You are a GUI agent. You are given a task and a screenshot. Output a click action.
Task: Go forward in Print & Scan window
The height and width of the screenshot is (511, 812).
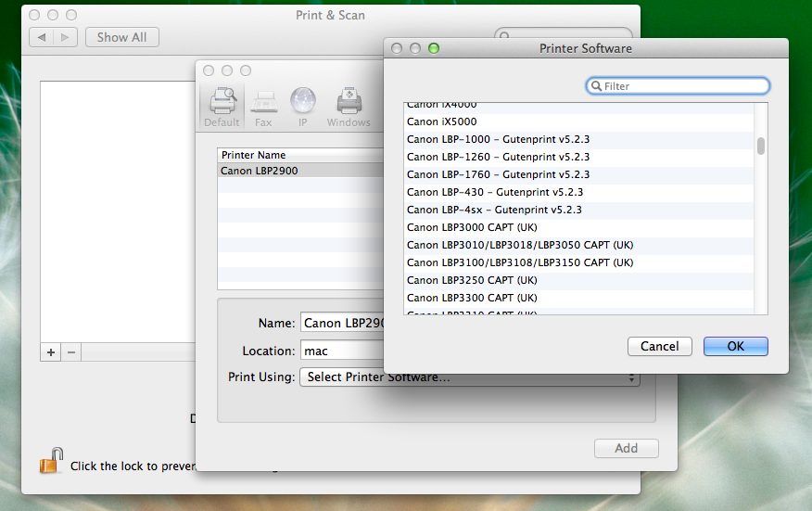(65, 37)
